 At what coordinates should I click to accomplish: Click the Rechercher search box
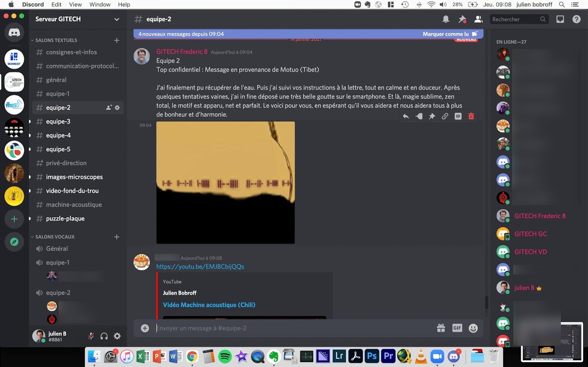(x=519, y=19)
